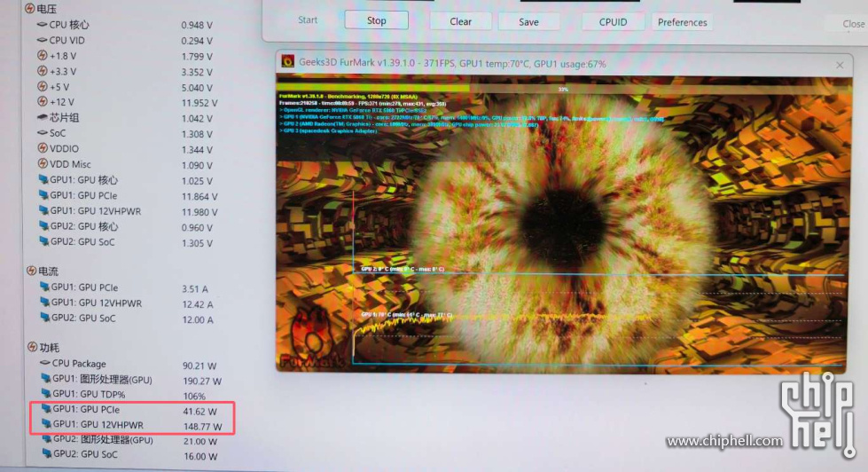The width and height of the screenshot is (868, 472).
Task: Click the 电流 current category icon
Action: tap(32, 271)
